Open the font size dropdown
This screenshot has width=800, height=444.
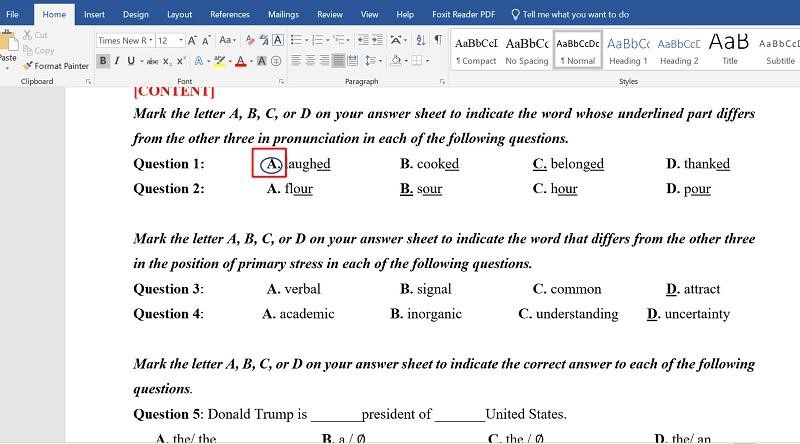coord(181,40)
